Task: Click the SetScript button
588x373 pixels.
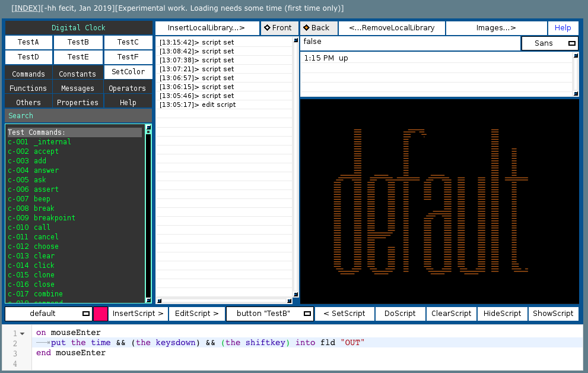Action: click(344, 314)
